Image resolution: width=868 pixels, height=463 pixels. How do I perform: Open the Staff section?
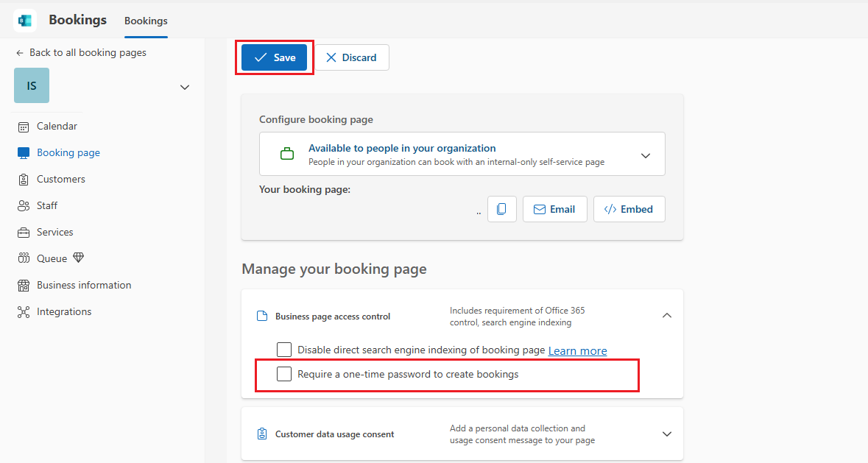tap(47, 206)
